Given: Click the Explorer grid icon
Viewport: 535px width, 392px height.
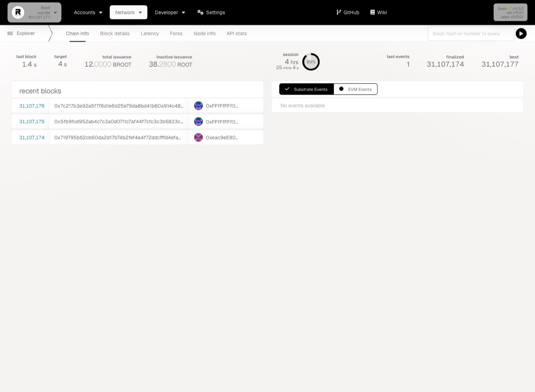Looking at the screenshot, I should [10, 34].
